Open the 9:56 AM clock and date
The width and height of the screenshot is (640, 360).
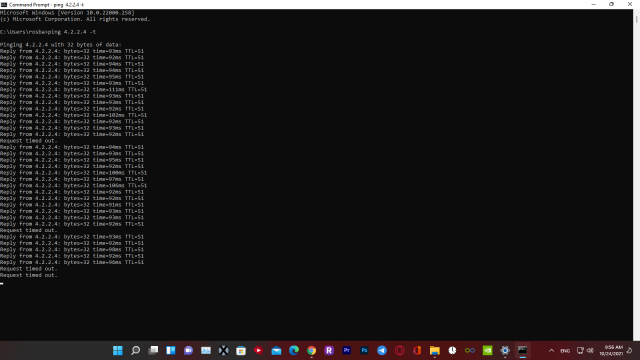[611, 350]
